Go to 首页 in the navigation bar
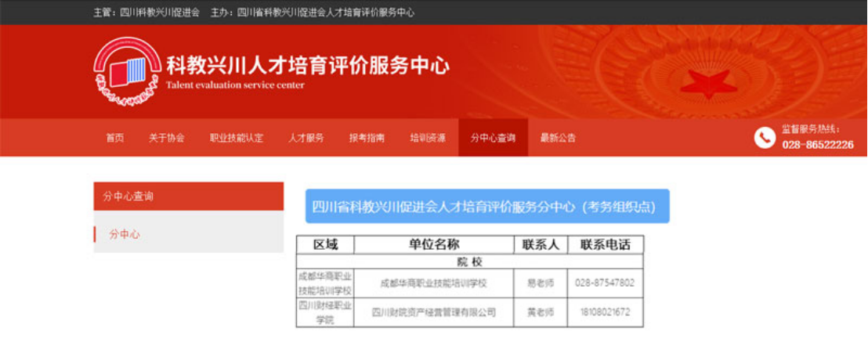The image size is (868, 358). pyautogui.click(x=115, y=138)
